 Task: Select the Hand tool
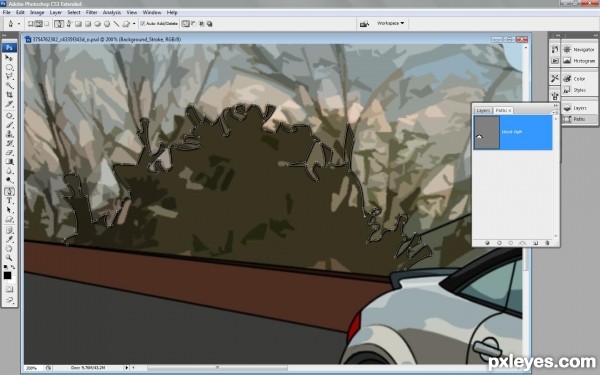click(9, 249)
